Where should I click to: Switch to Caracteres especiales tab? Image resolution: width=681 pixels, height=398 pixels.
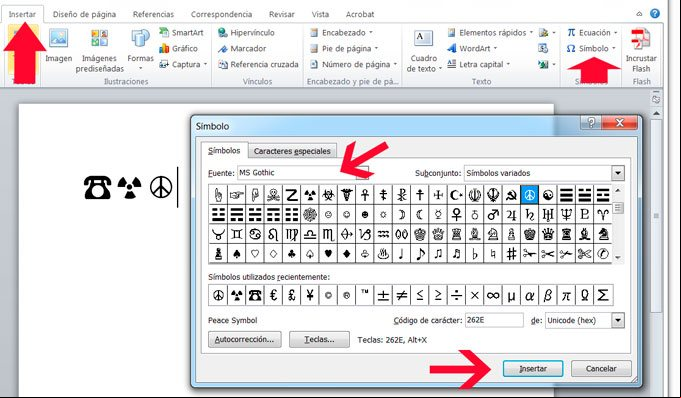click(x=292, y=151)
